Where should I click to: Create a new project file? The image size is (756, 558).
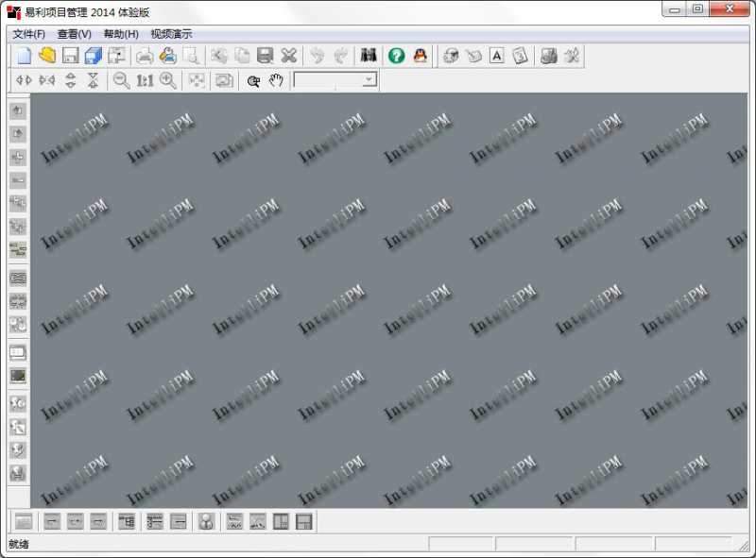(25, 57)
